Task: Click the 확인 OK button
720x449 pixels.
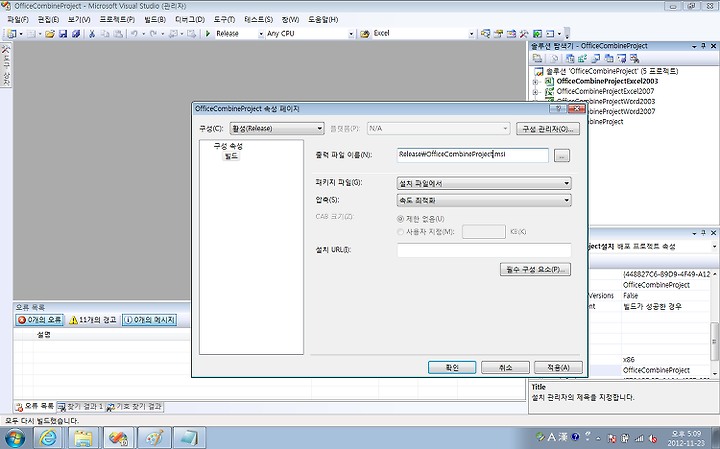Action: tap(452, 368)
